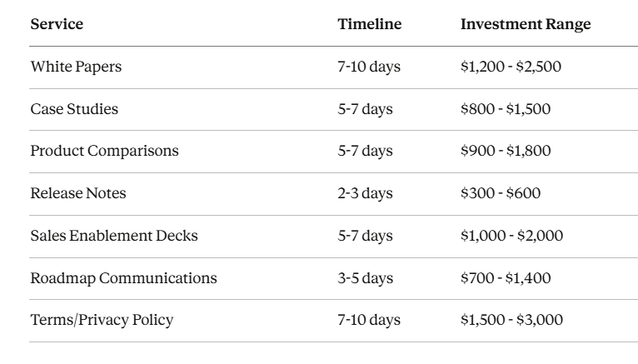Select the Release Notes service cell
Image resolution: width=638 pixels, height=364 pixels.
(x=78, y=193)
